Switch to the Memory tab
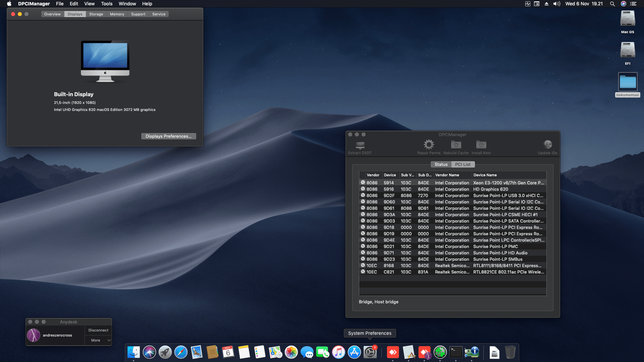The image size is (644, 362). [117, 14]
